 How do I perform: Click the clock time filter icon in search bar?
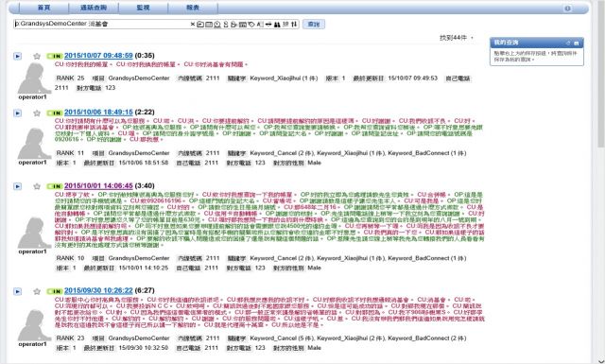point(217,25)
